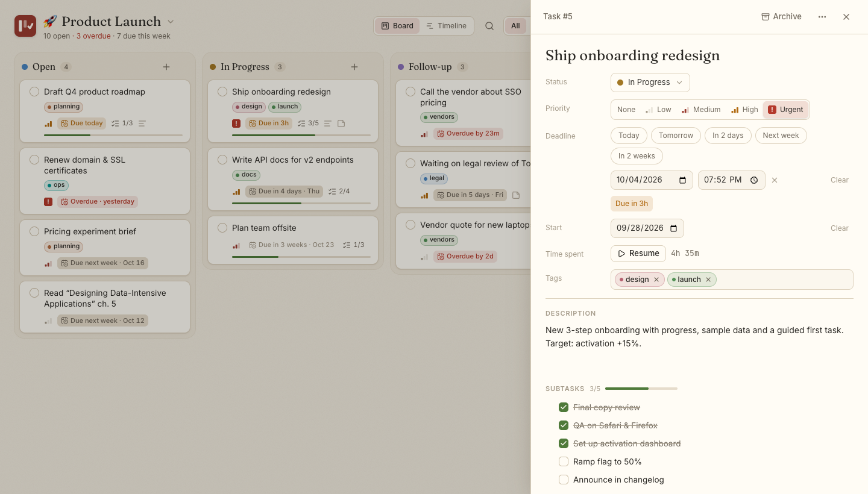Set deadline to Next week
The height and width of the screenshot is (494, 868).
[x=781, y=136]
